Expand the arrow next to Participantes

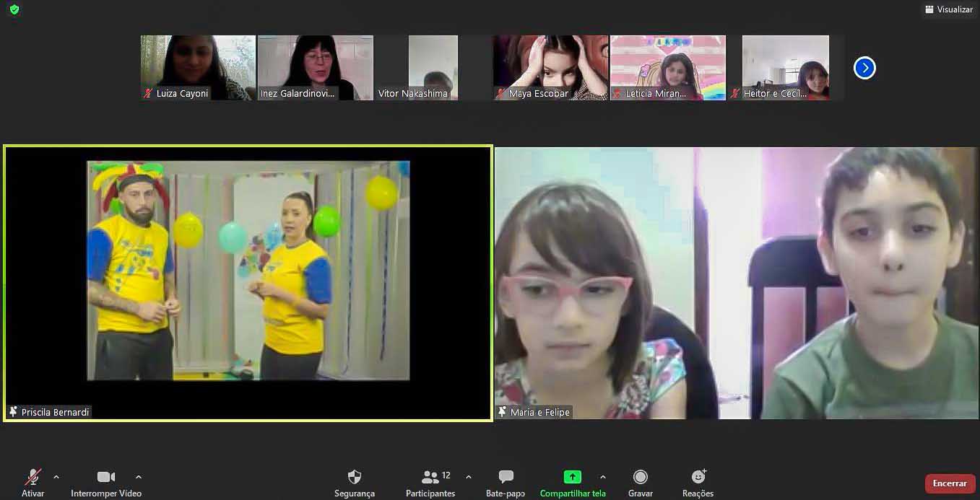469,477
